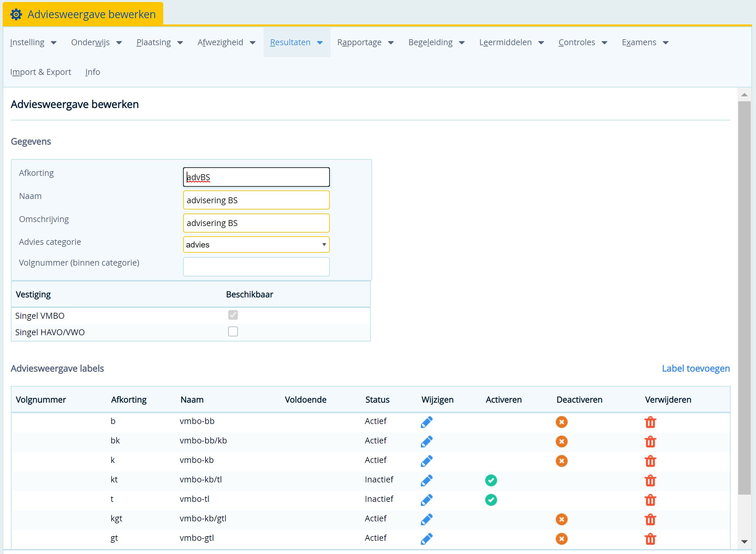This screenshot has width=756, height=554.
Task: Deactivate the vmbo-bb/kb label
Action: (x=561, y=442)
